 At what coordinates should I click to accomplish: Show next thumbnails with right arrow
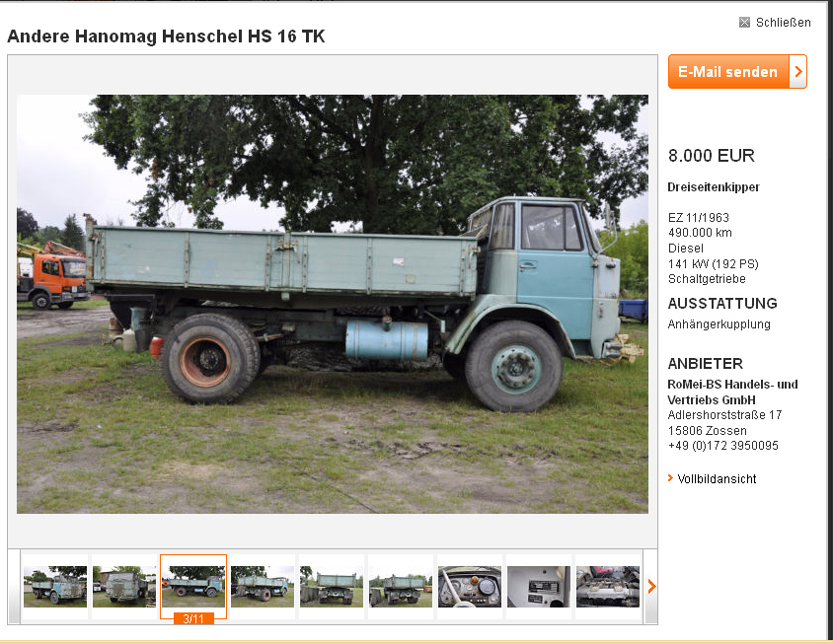tap(651, 587)
